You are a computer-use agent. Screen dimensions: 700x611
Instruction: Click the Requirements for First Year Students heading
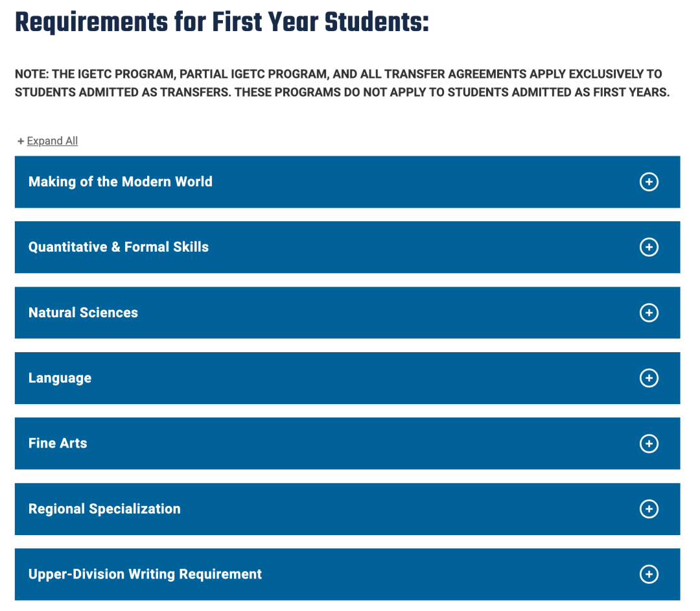(222, 22)
